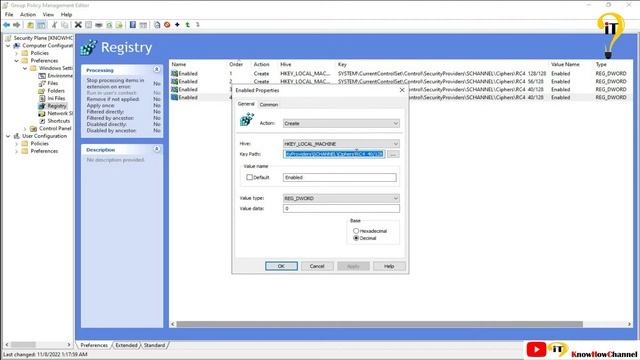Click the Key Path browse ellipsis button

pyautogui.click(x=393, y=154)
